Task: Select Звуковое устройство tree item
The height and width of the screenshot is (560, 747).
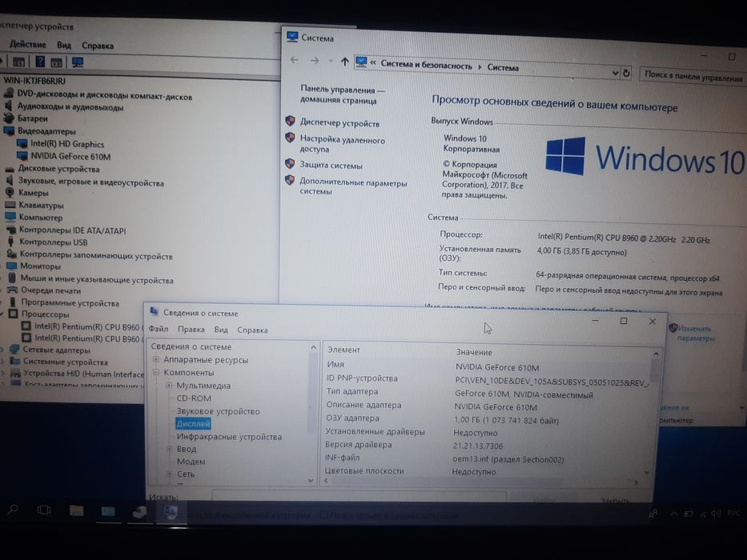Action: [x=219, y=411]
